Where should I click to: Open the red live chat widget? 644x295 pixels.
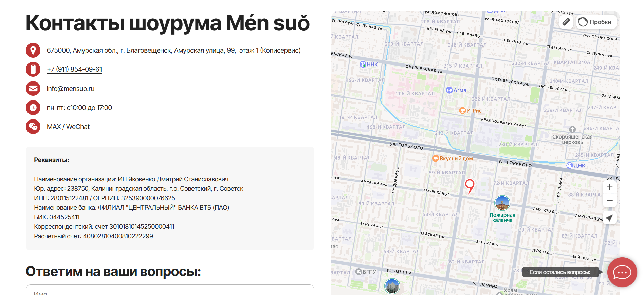coord(622,272)
